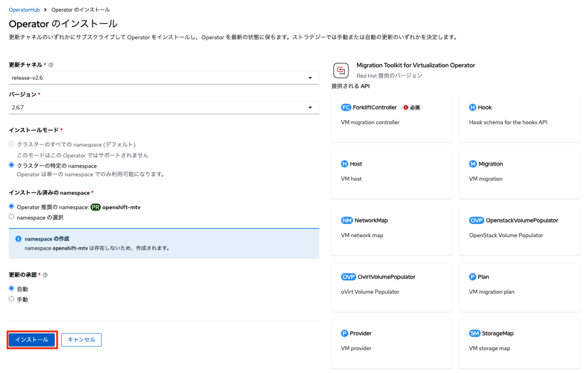Click info icon in namespace の作成 alert
The width and height of the screenshot is (588, 373).
click(x=18, y=239)
